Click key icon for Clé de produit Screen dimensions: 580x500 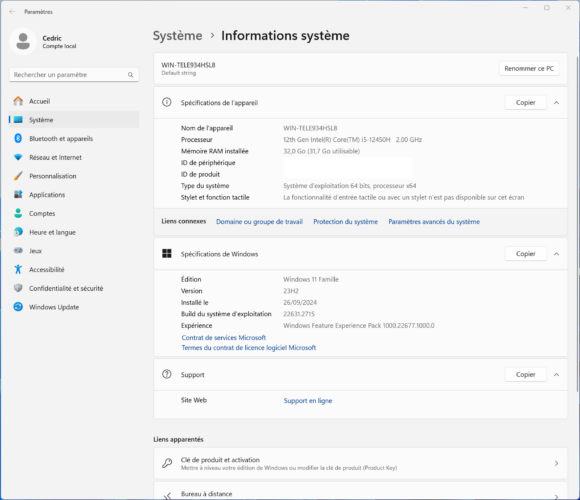pos(167,463)
